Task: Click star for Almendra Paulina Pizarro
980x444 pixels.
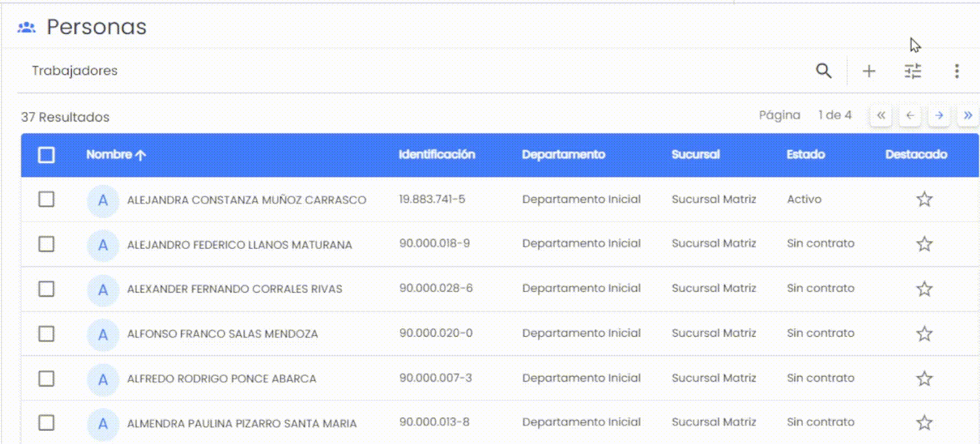Action: [x=924, y=423]
